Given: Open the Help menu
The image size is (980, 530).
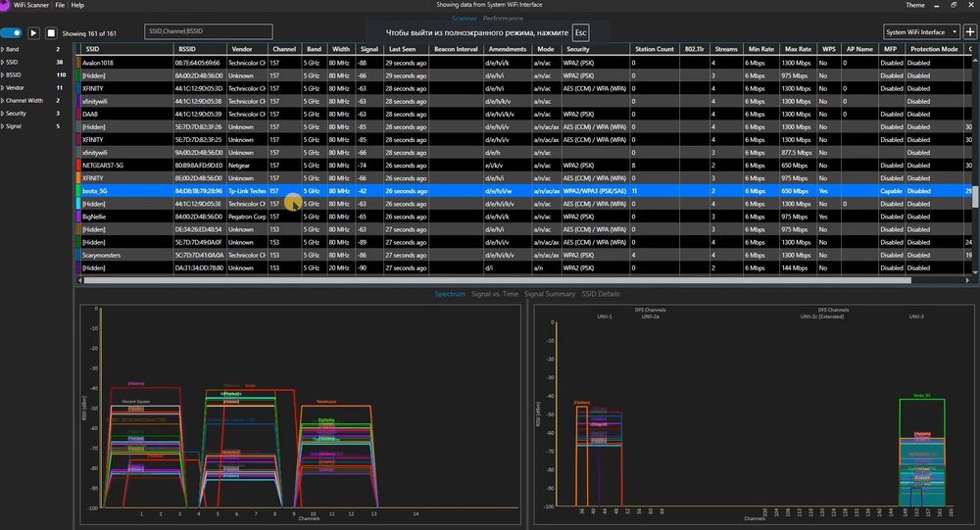Looking at the screenshot, I should (77, 5).
